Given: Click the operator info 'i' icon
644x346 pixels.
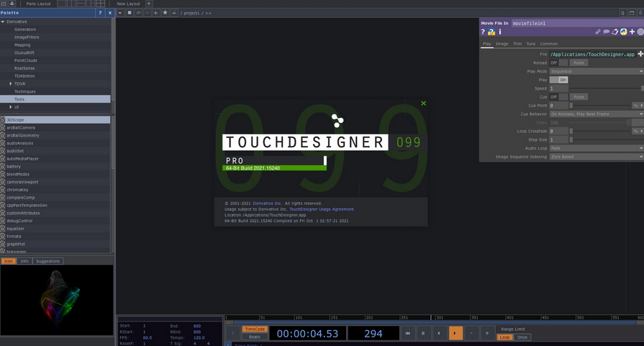Looking at the screenshot, I should pos(500,32).
